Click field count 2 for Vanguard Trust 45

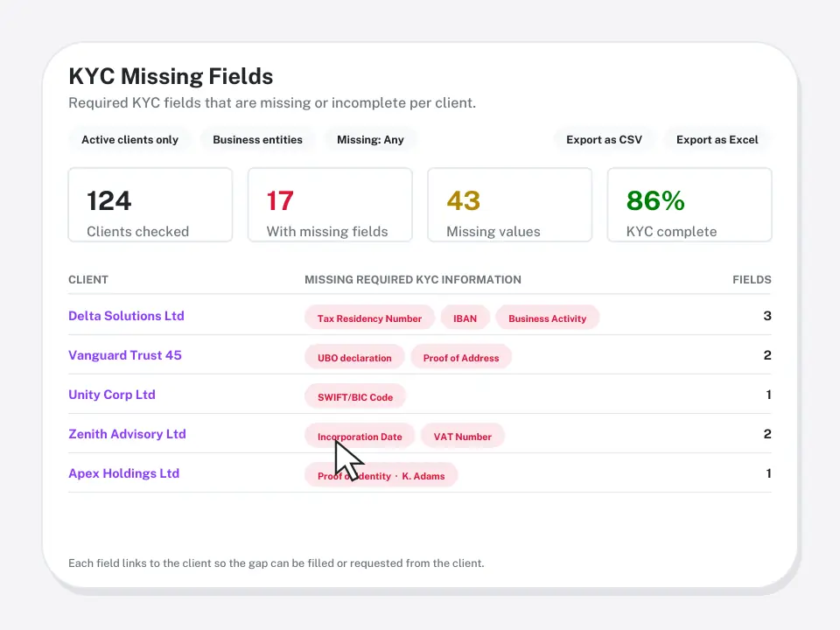pyautogui.click(x=767, y=355)
